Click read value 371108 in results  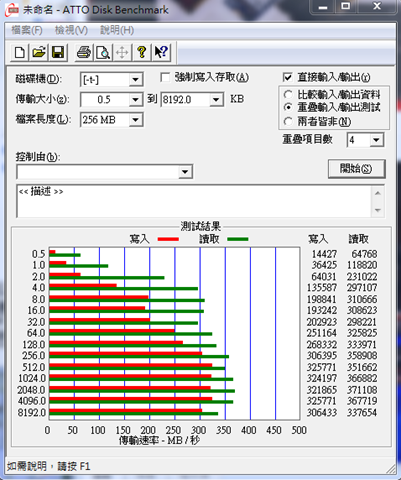[x=362, y=390]
